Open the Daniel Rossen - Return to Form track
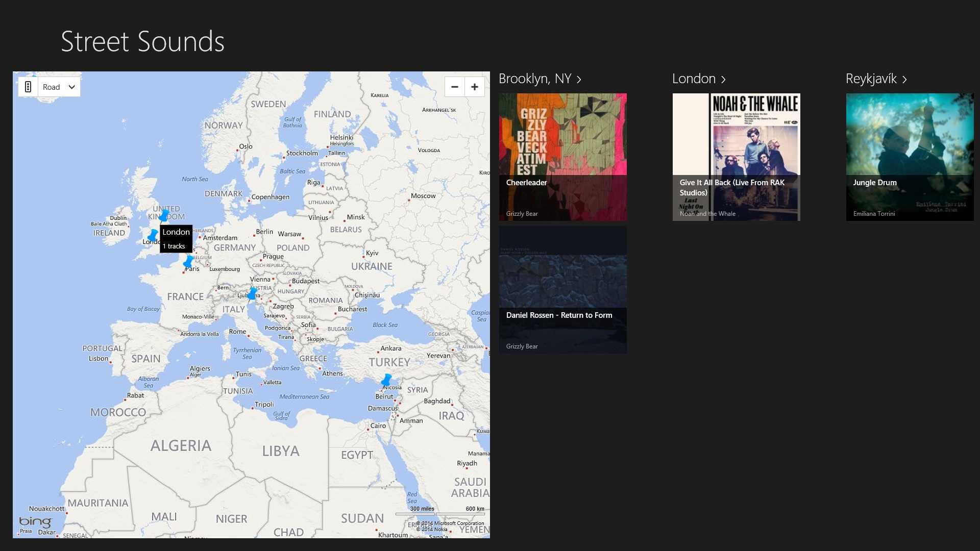Screen dimensions: 980x551 562,290
